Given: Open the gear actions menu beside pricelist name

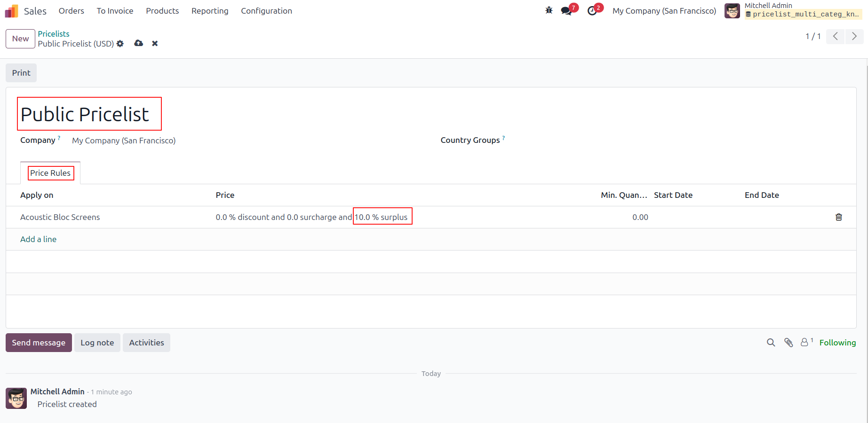Looking at the screenshot, I should point(120,44).
